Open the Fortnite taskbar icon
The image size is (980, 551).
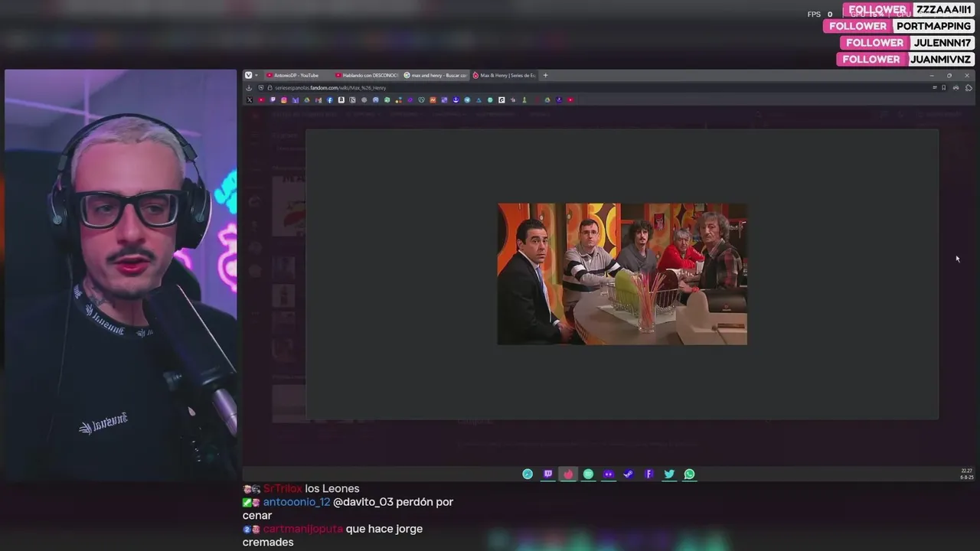648,474
